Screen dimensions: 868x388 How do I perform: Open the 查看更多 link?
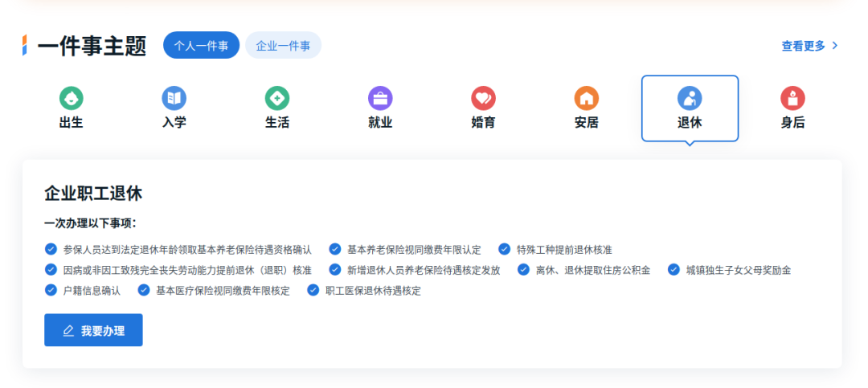tap(810, 46)
